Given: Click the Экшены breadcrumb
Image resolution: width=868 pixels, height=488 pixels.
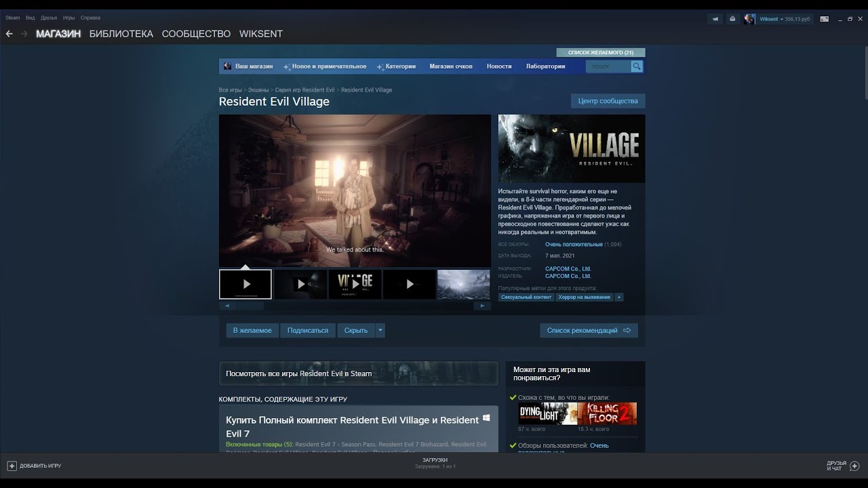Looking at the screenshot, I should point(258,90).
